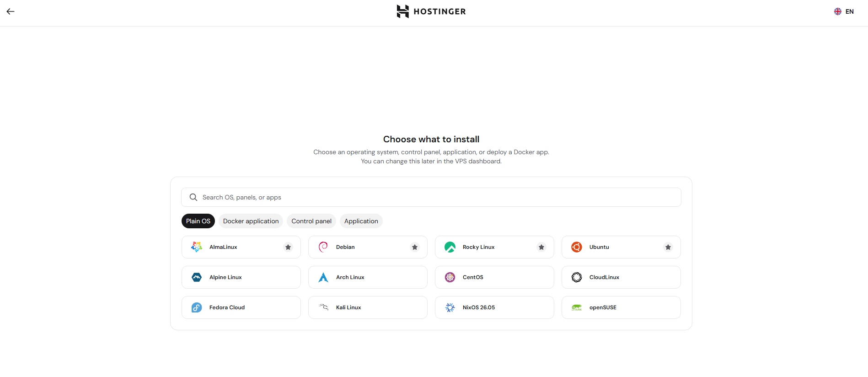This screenshot has height=377, width=868.
Task: Switch to Docker application tab
Action: click(251, 221)
